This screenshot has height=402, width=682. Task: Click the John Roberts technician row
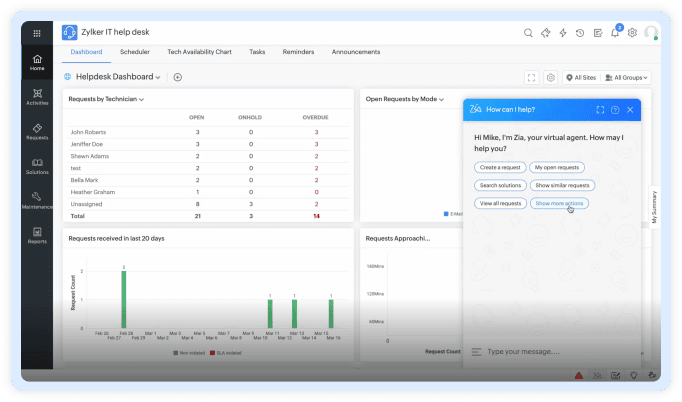(209, 132)
